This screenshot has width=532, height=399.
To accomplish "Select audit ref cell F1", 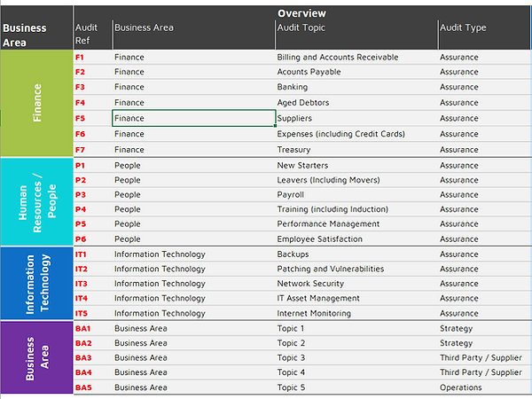I will point(92,58).
